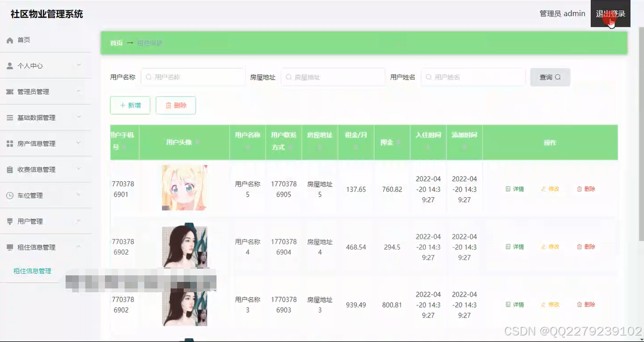
Task: Click the 用户名称 search input field
Action: coord(192,77)
